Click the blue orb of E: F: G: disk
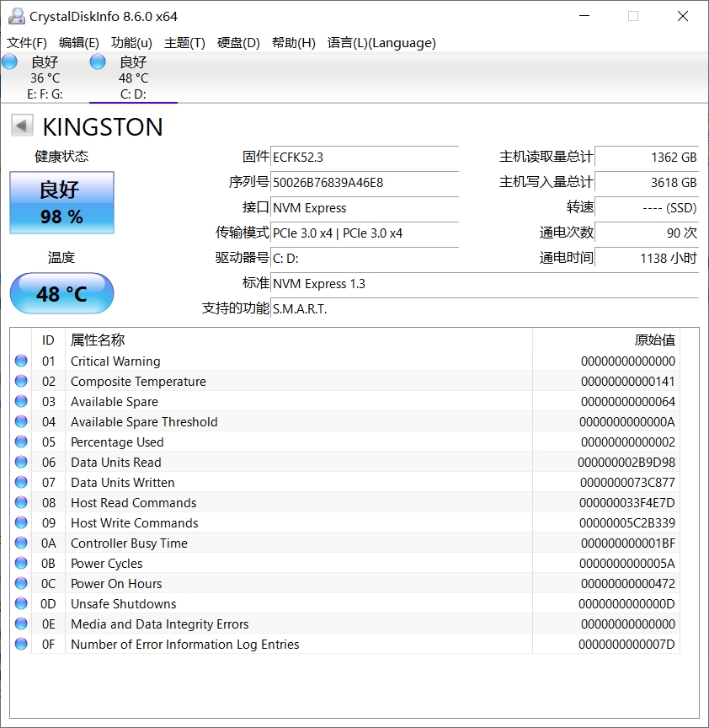This screenshot has height=728, width=709. [x=10, y=62]
